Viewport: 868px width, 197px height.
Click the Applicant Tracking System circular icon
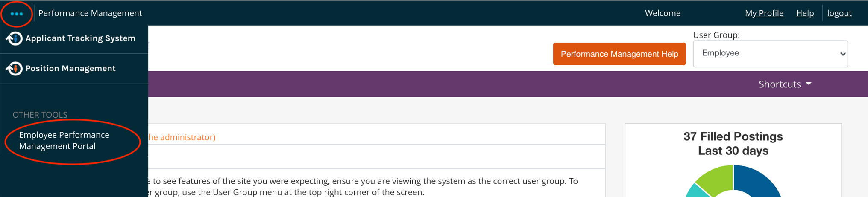14,38
